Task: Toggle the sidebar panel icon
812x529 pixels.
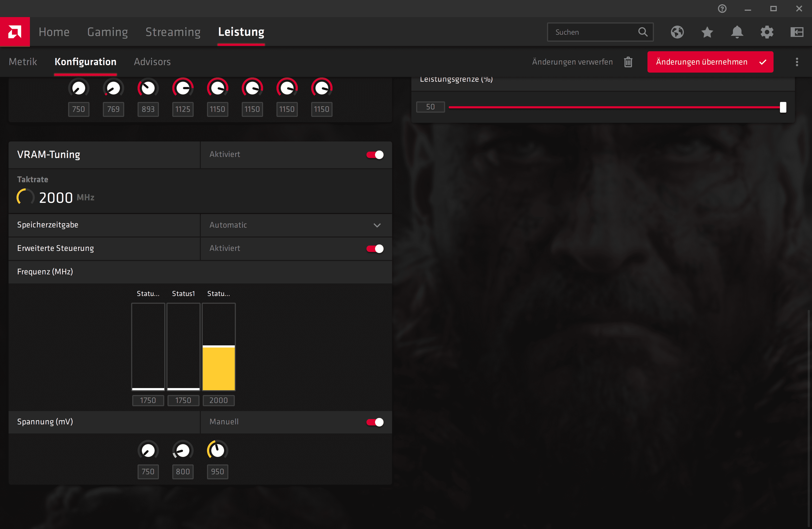Action: pos(797,32)
